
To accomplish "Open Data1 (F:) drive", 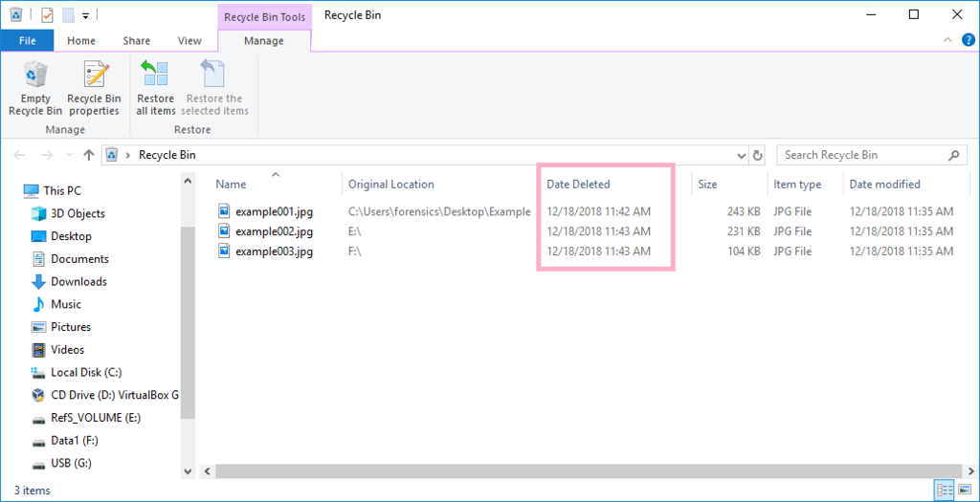I will coord(65,440).
